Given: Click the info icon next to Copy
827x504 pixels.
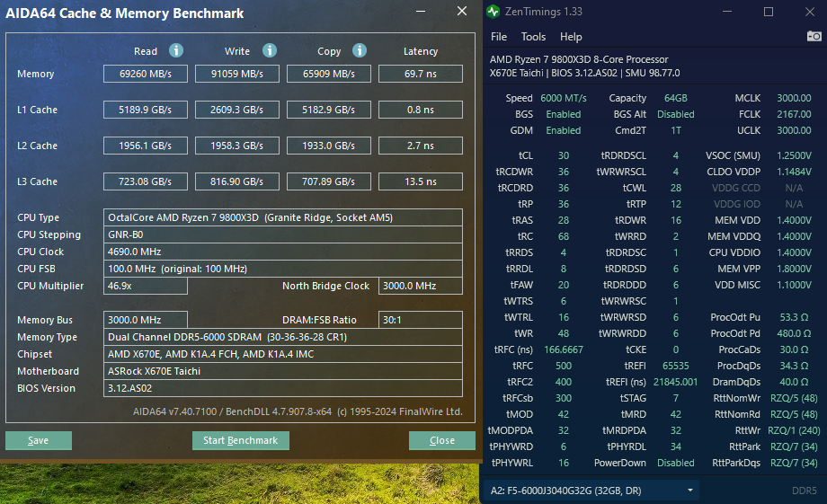Looking at the screenshot, I should pos(360,50).
